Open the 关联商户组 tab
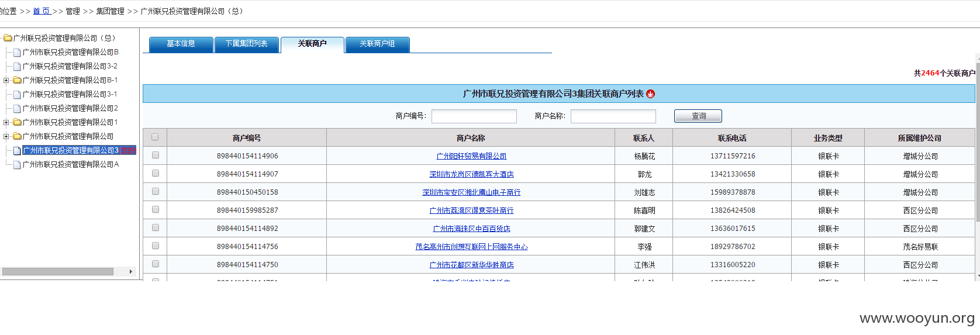This screenshot has height=335, width=980. click(x=377, y=44)
